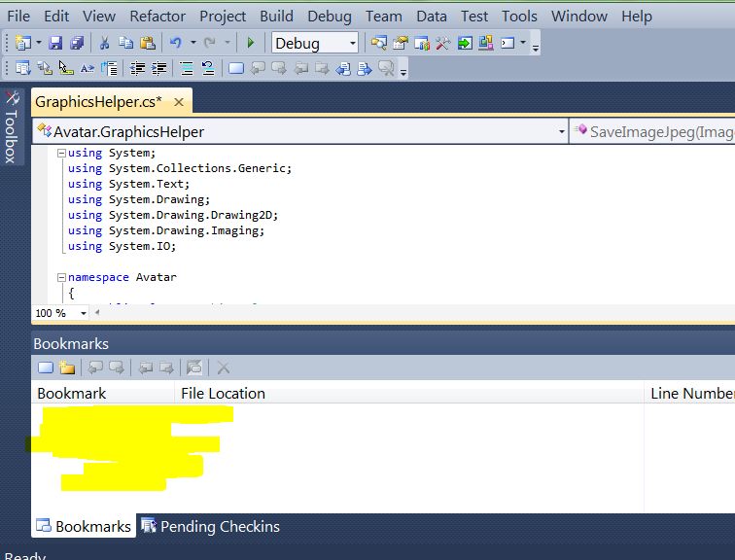Open New Project dropdown arrow
This screenshot has height=560, width=735.
click(x=39, y=43)
